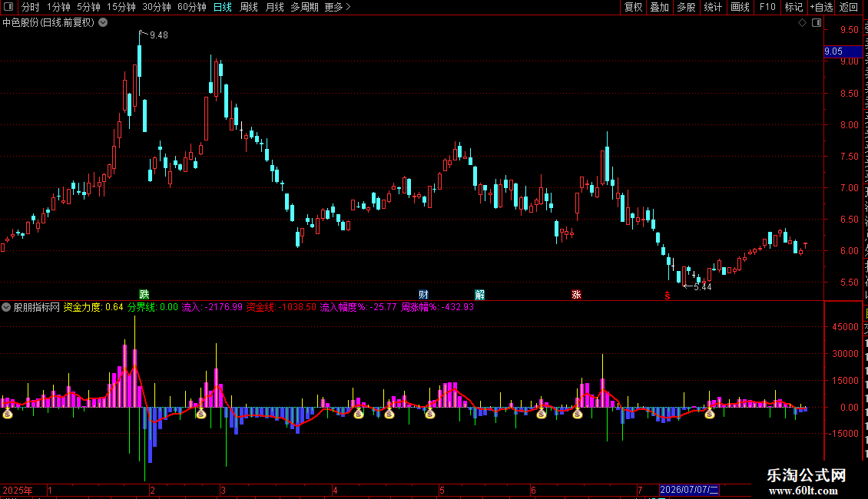Click the 2025年 label on time axis
868x499 pixels.
coord(18,490)
